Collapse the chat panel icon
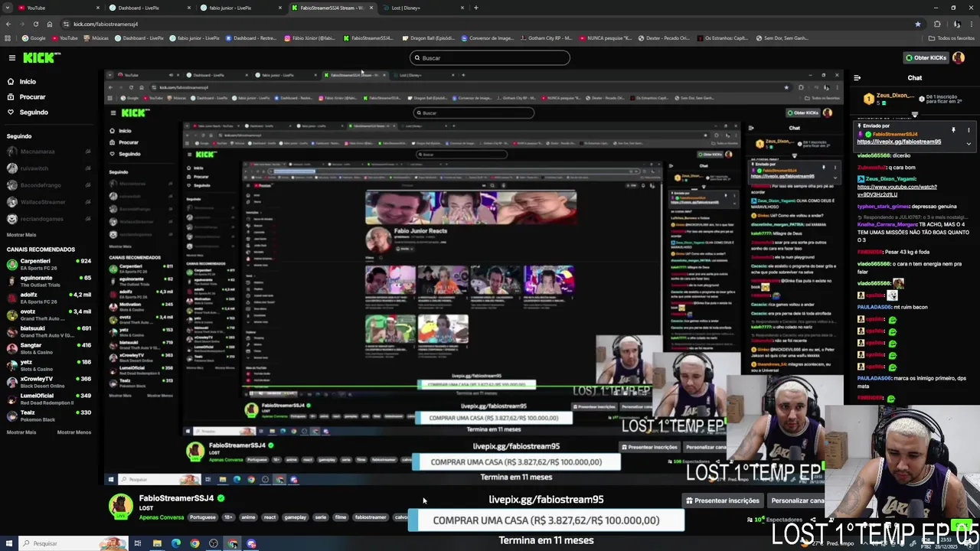Viewport: 980px width, 551px height. coord(857,77)
